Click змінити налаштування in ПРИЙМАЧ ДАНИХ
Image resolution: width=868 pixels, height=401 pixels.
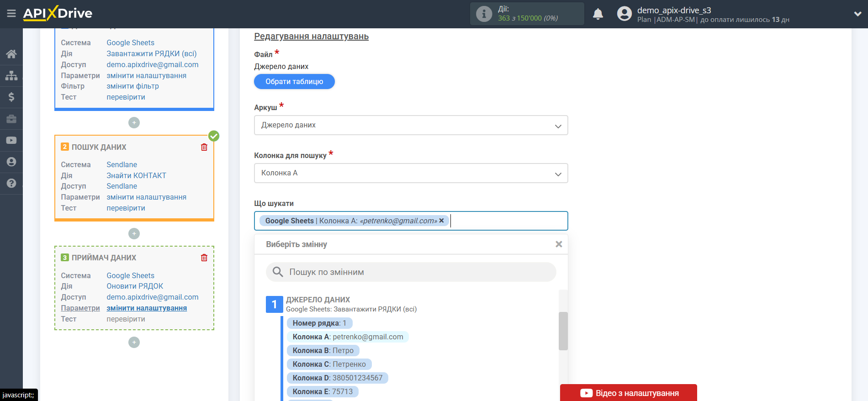(x=147, y=308)
